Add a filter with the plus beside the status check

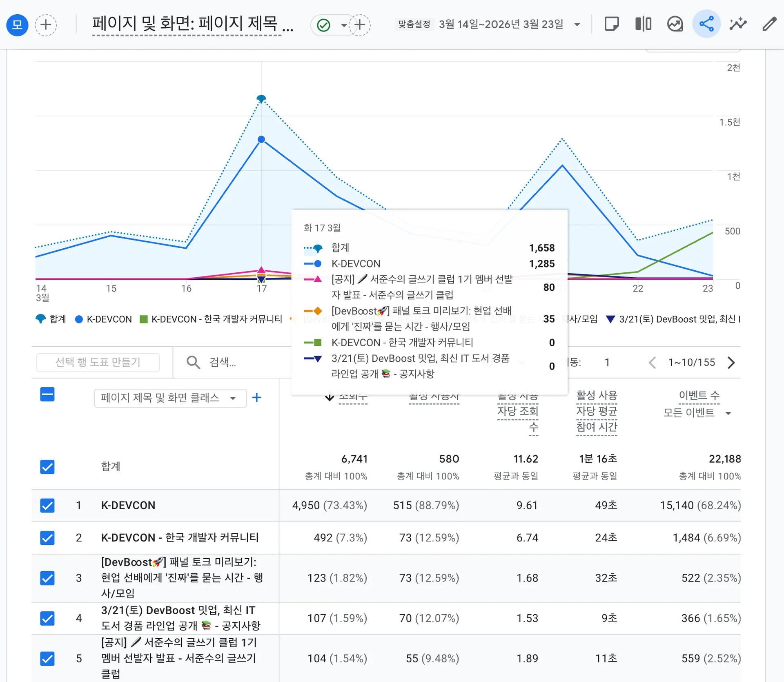click(x=360, y=25)
